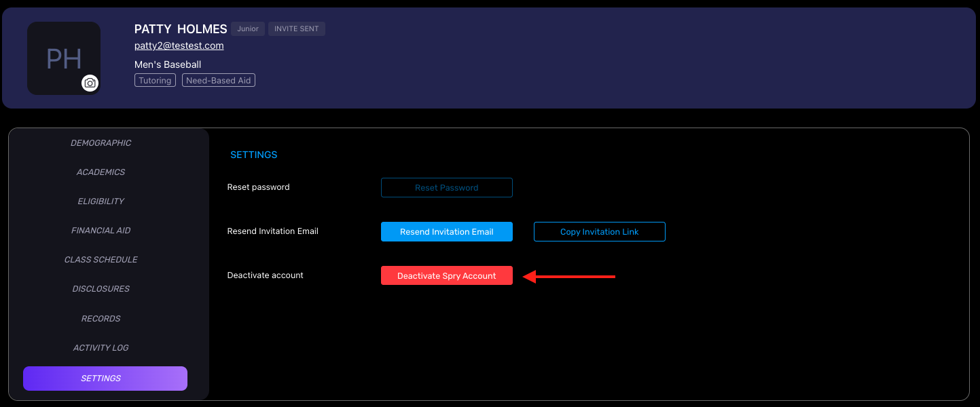The image size is (980, 407).
Task: Switch to Financial Aid tab
Action: pyautogui.click(x=101, y=231)
